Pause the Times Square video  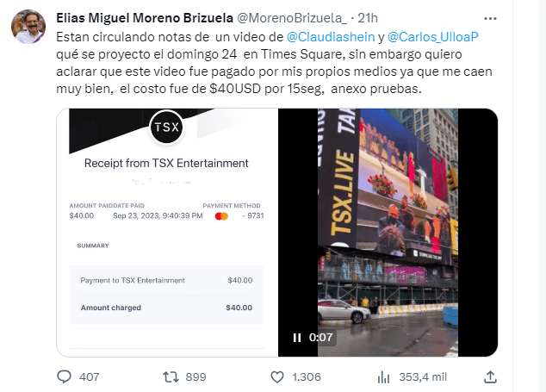point(297,338)
